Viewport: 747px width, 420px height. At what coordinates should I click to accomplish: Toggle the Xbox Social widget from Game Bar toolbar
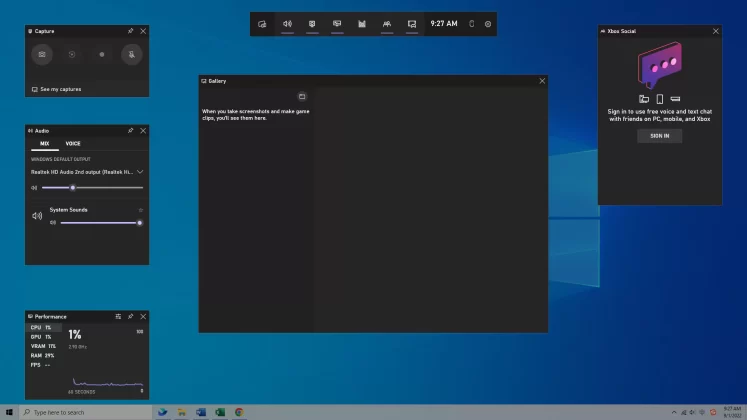point(387,24)
